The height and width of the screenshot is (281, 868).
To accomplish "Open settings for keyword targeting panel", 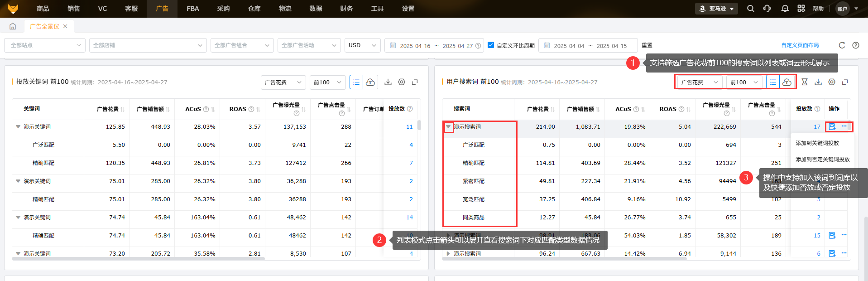I will (x=402, y=82).
